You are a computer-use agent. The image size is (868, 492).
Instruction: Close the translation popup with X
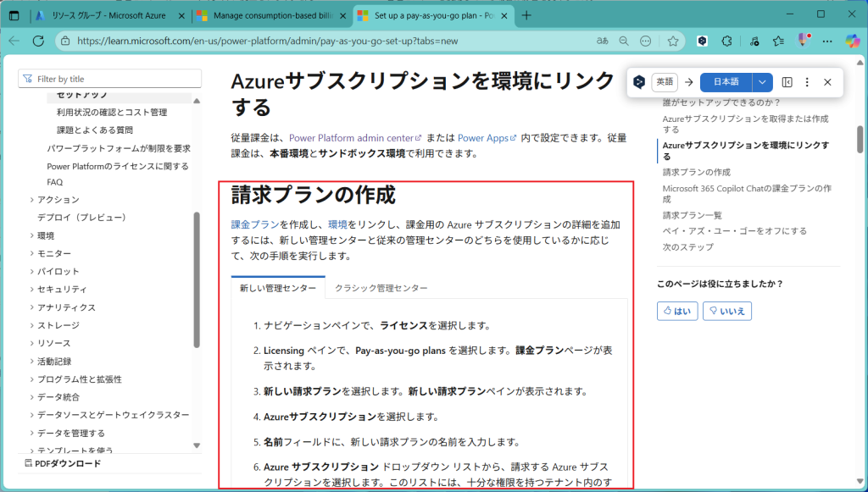coord(827,82)
